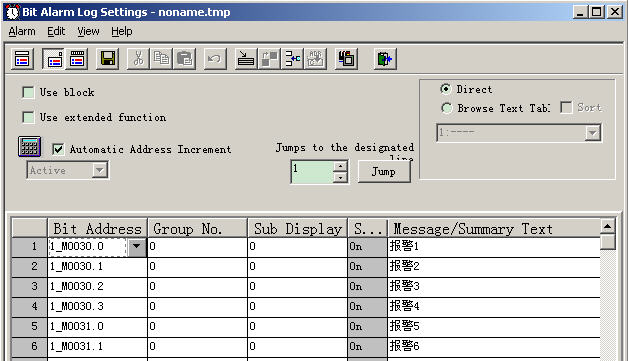Click the On cell in row 1

pyautogui.click(x=368, y=247)
